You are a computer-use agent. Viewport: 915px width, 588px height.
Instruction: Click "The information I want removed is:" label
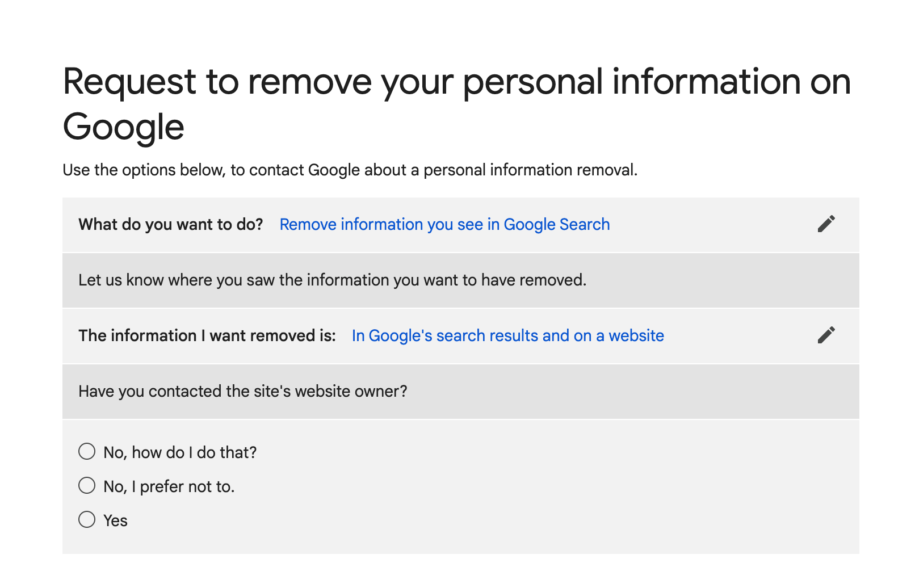pyautogui.click(x=207, y=336)
